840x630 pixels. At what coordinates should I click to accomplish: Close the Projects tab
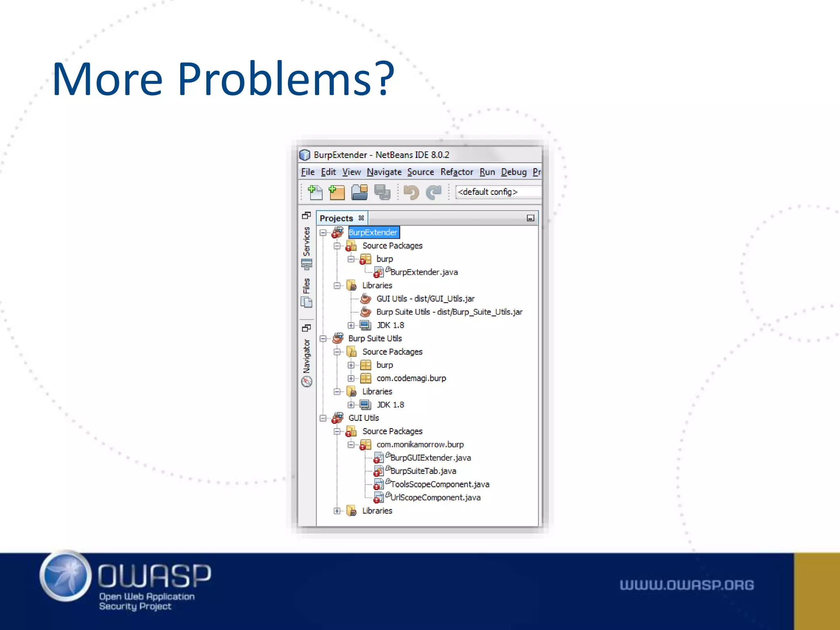pyautogui.click(x=361, y=218)
